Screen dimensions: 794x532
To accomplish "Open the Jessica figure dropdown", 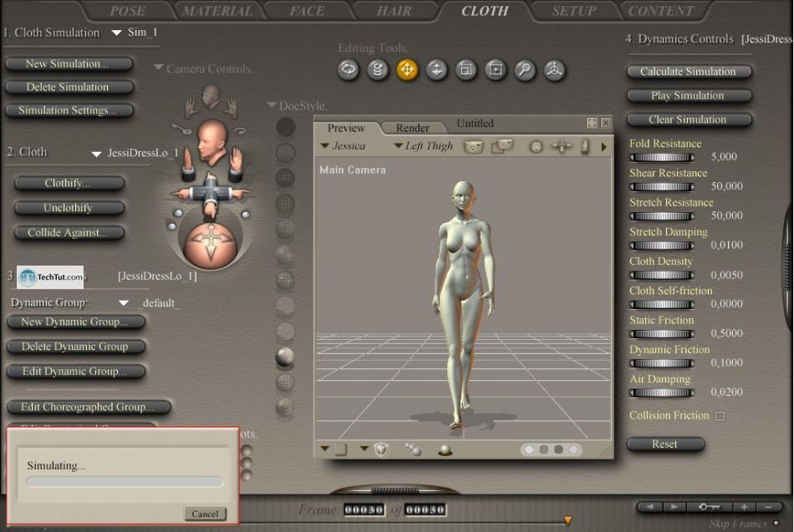I will point(324,146).
